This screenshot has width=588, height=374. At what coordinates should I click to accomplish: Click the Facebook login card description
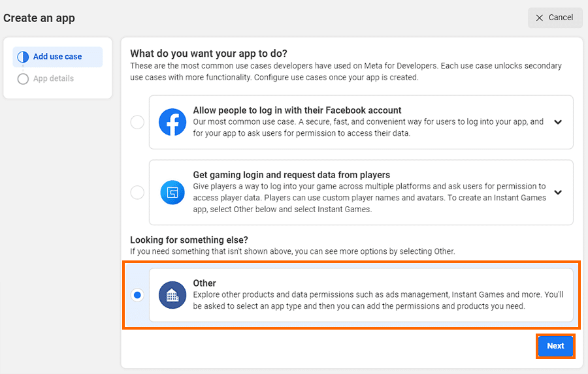click(x=368, y=127)
